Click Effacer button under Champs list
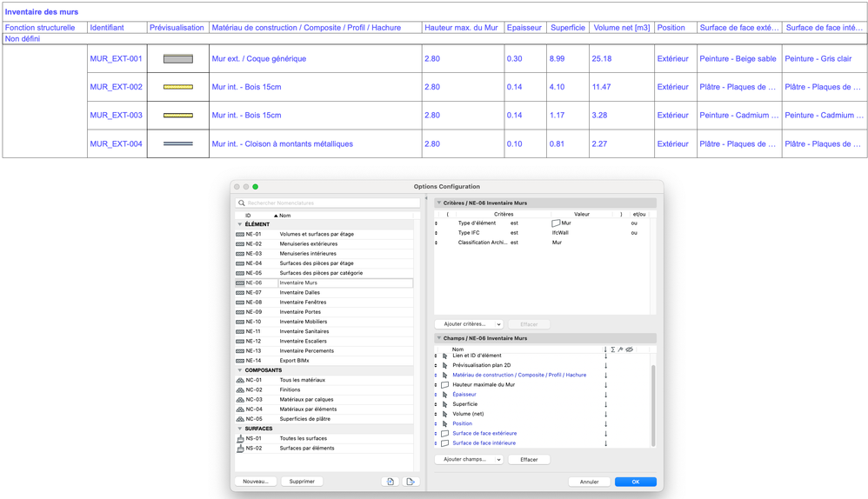 (529, 459)
